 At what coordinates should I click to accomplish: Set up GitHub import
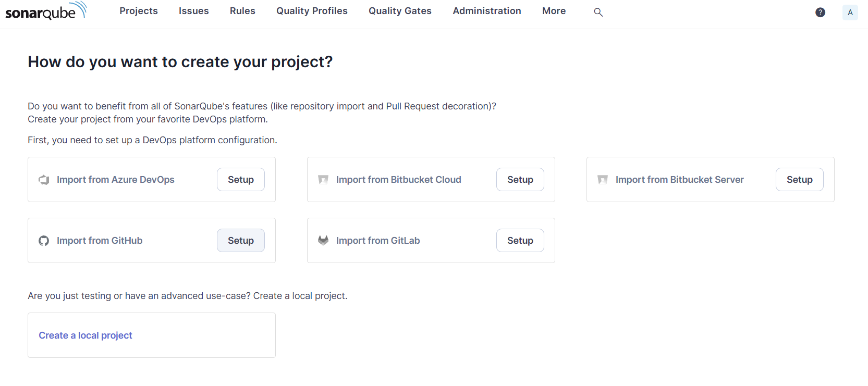click(241, 241)
